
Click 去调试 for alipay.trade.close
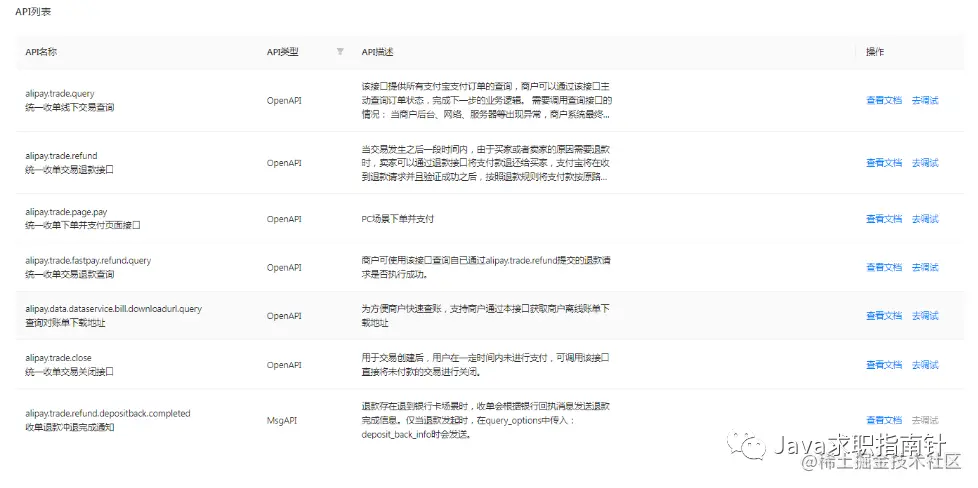tap(925, 364)
